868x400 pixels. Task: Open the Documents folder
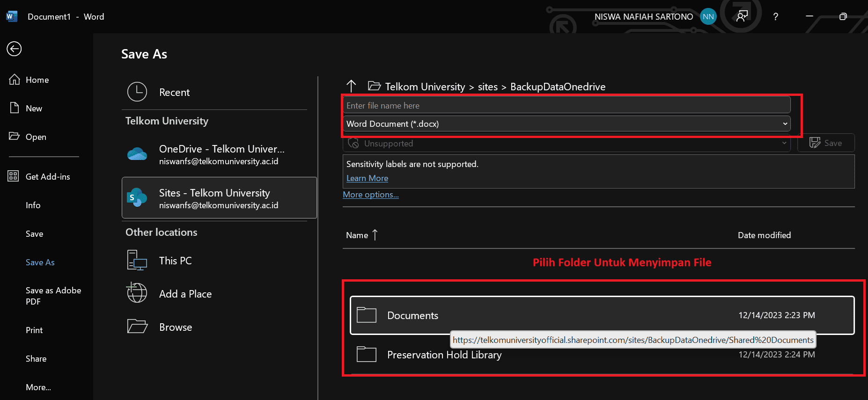[x=602, y=315]
